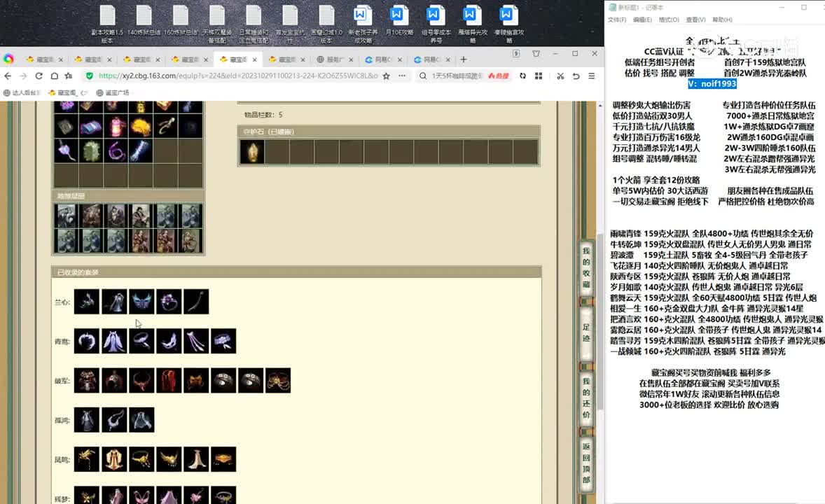The height and width of the screenshot is (504, 825).
Task: Click the white robe icon in 青鸾 row
Action: click(114, 341)
